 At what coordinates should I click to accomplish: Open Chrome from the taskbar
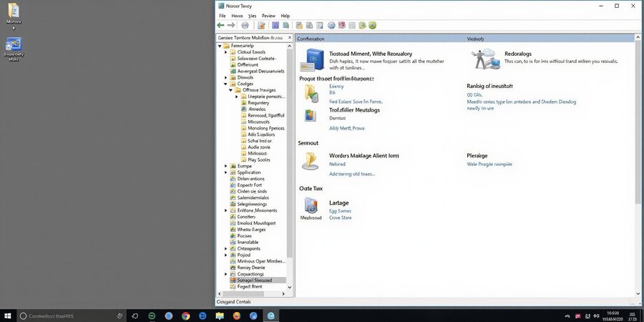pos(185,316)
